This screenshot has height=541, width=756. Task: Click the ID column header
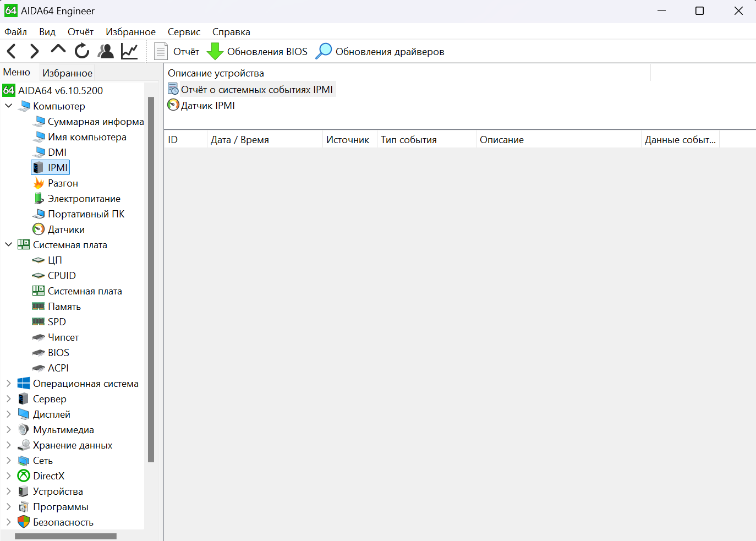pyautogui.click(x=185, y=139)
